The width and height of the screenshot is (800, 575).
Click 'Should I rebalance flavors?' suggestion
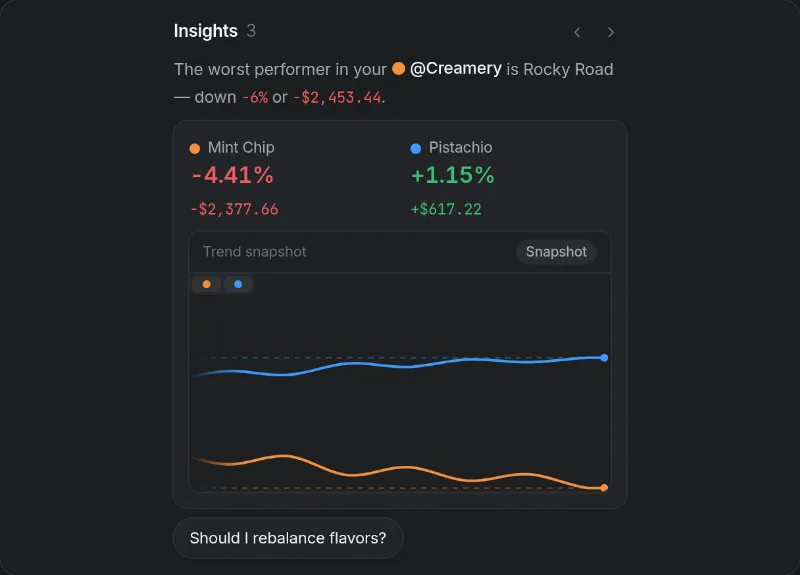[x=288, y=538]
